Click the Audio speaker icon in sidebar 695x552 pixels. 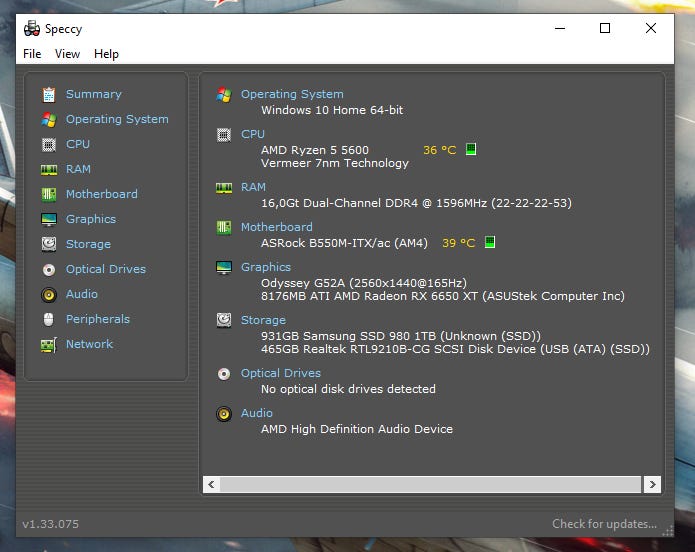click(49, 295)
